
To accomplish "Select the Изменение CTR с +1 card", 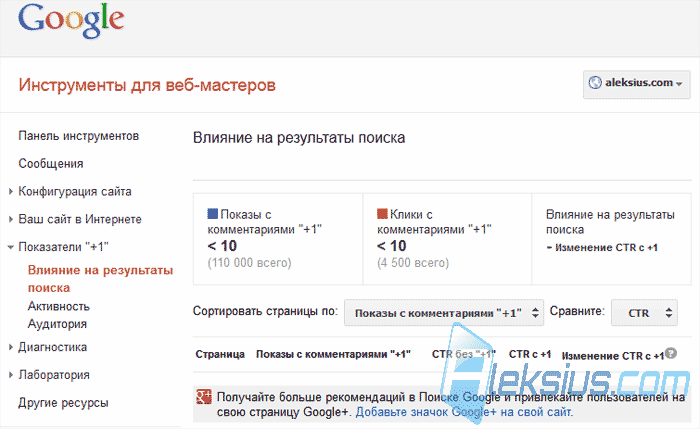I will pyautogui.click(x=612, y=239).
